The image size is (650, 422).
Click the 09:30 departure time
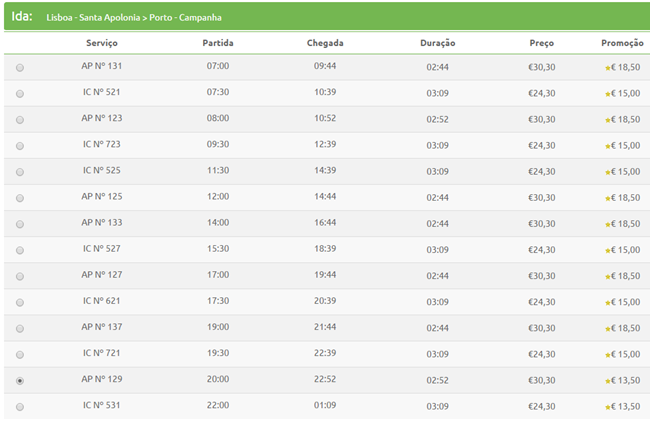coord(218,144)
